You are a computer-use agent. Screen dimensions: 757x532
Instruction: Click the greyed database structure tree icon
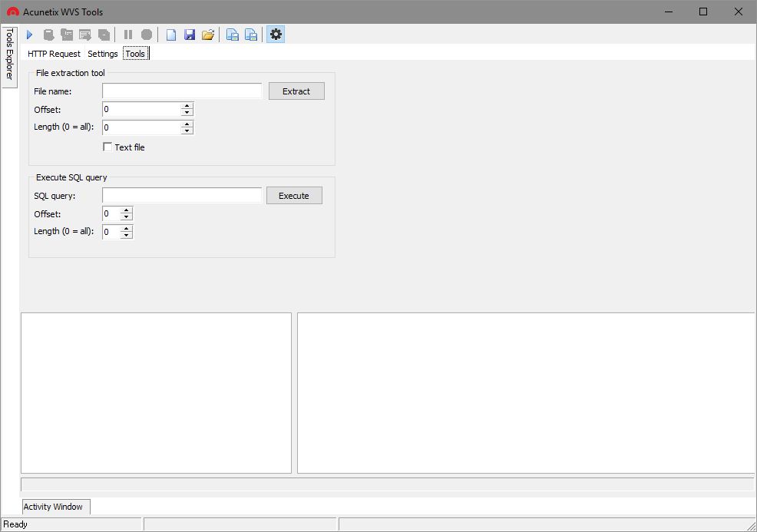(67, 35)
